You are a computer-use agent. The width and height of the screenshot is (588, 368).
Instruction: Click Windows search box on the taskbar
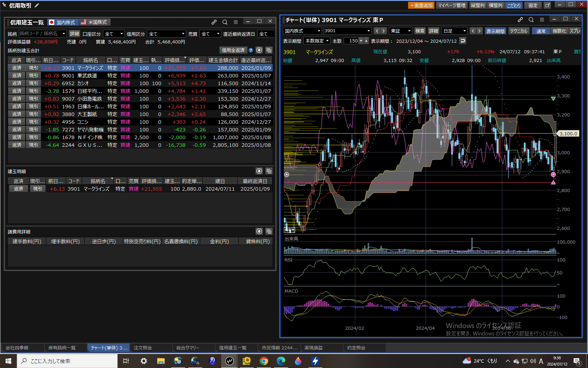(x=67, y=361)
